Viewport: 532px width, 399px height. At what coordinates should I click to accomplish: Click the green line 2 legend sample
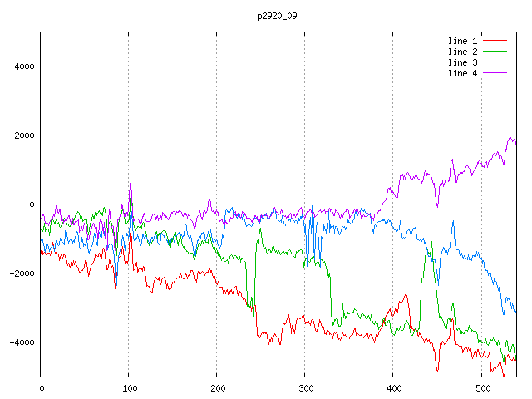click(495, 52)
